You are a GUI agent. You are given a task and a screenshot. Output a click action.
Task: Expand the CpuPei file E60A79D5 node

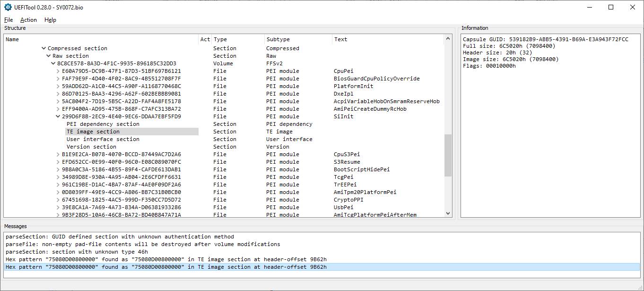pyautogui.click(x=58, y=71)
